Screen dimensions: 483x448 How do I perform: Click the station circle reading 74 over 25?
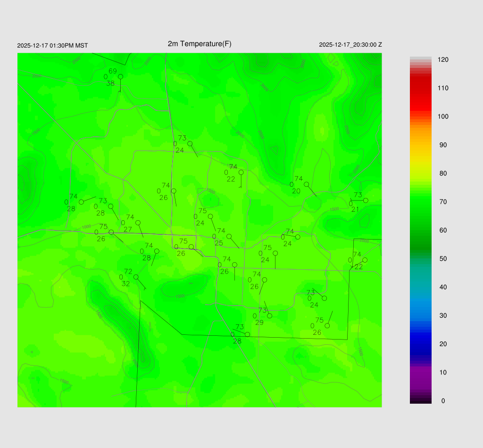(229, 236)
